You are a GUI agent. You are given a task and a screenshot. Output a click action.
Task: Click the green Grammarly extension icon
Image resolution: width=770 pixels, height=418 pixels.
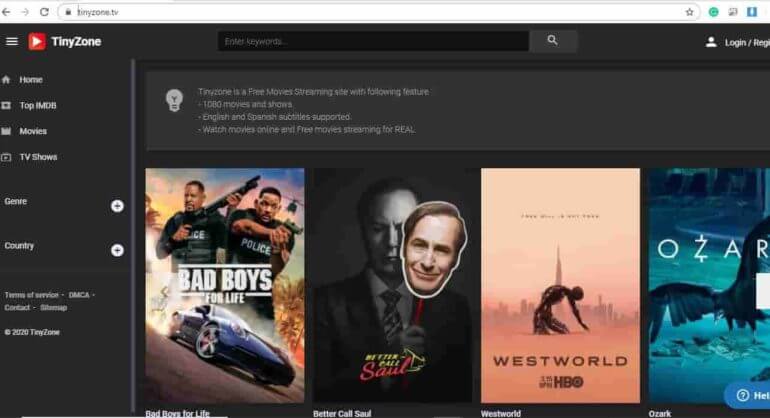(x=714, y=12)
